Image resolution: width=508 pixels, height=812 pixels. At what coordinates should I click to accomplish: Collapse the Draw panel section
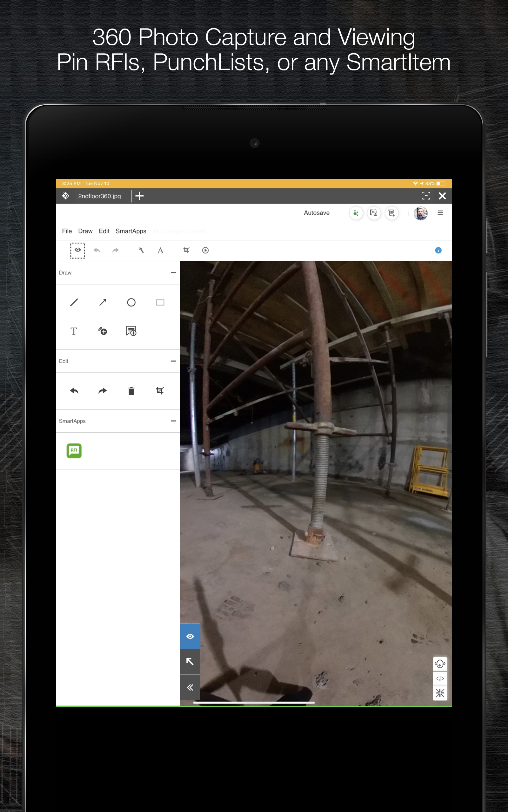tap(173, 272)
